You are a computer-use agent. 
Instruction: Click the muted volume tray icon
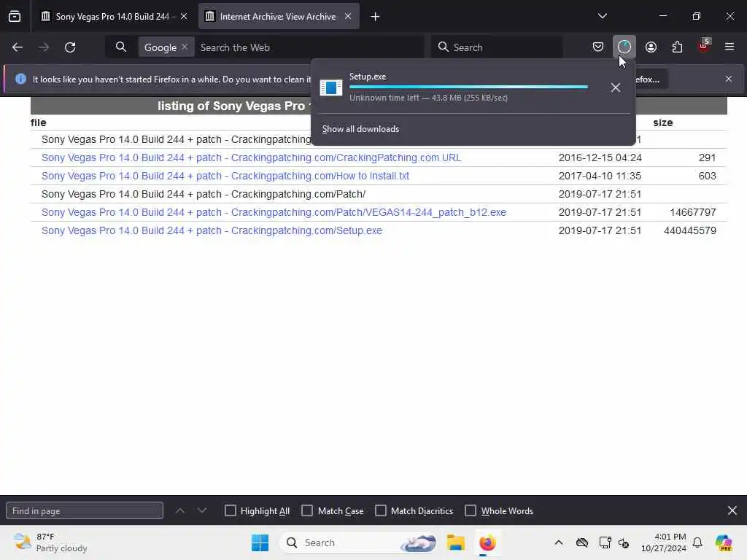624,542
